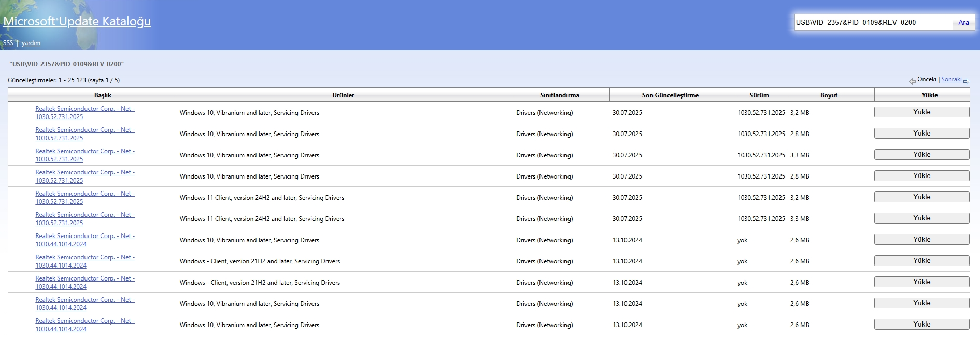Click Yükle for the Windows 10 3,2 MB driver
The height and width of the screenshot is (339, 980).
[x=922, y=112]
